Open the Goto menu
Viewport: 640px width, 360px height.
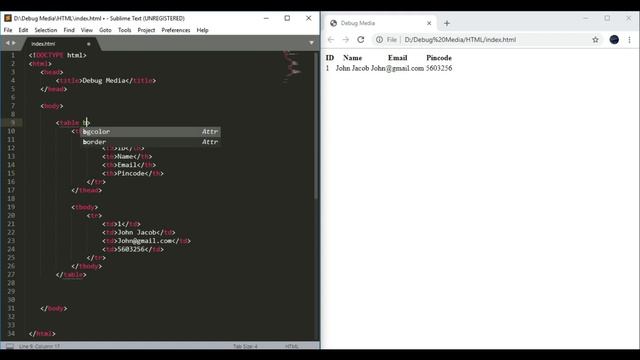105,30
